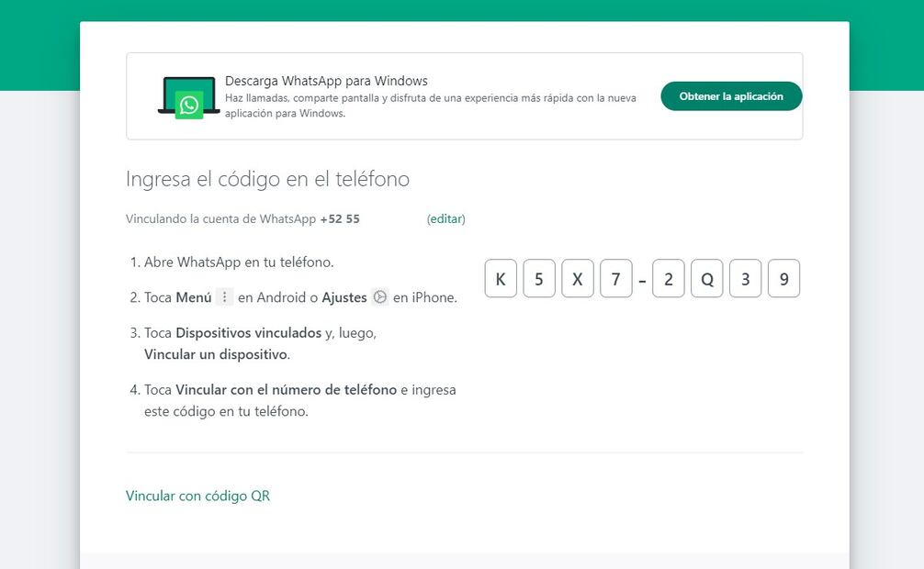Click the code box with letter X
Screen dimensions: 924x569
pyautogui.click(x=577, y=279)
